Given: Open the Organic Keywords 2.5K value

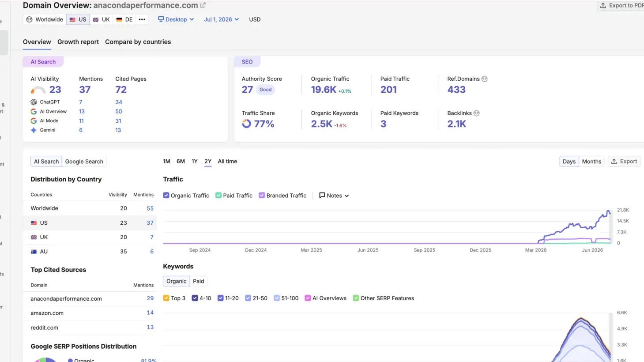Looking at the screenshot, I should [x=322, y=124].
